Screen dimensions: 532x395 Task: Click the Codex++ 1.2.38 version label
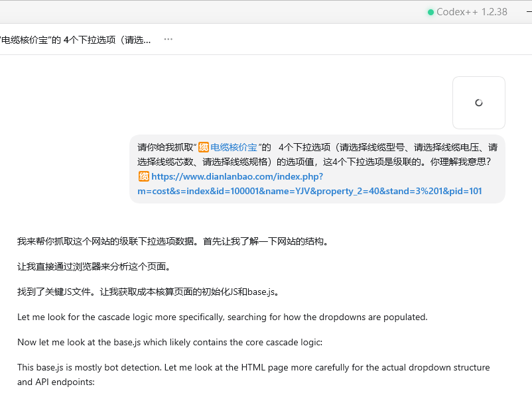(472, 12)
